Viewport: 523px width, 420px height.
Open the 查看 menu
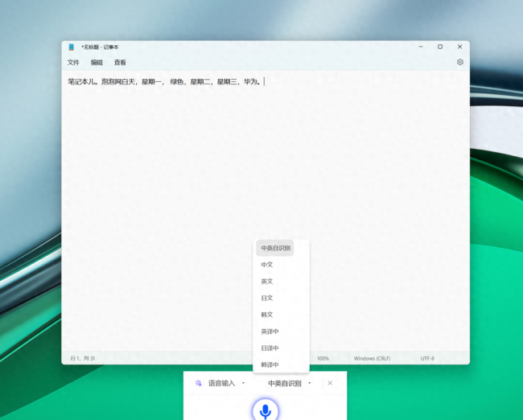pyautogui.click(x=120, y=63)
